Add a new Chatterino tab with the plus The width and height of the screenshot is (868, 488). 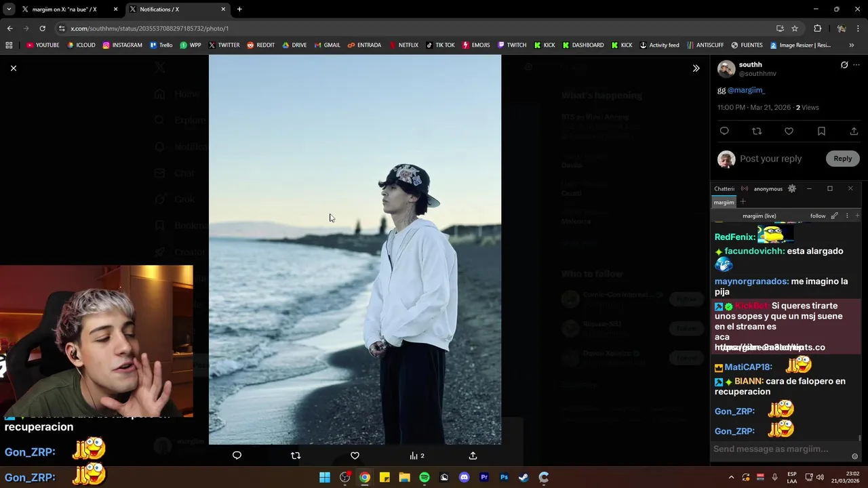click(743, 202)
